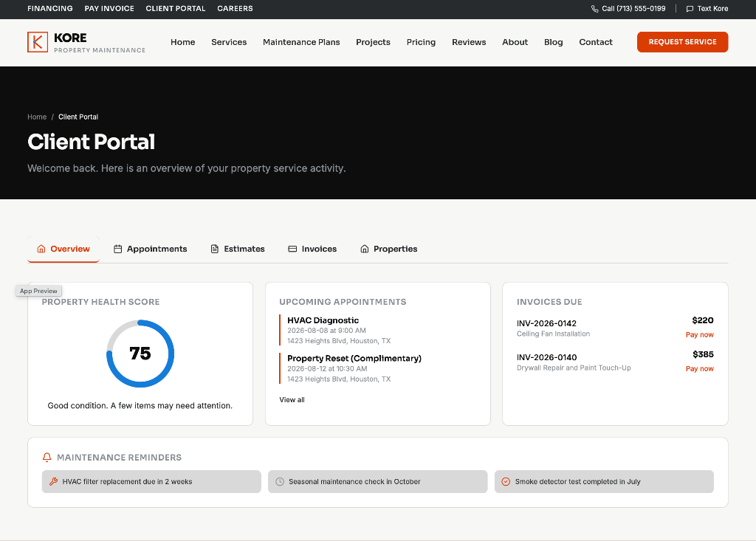Switch to the Invoices tab

[312, 249]
